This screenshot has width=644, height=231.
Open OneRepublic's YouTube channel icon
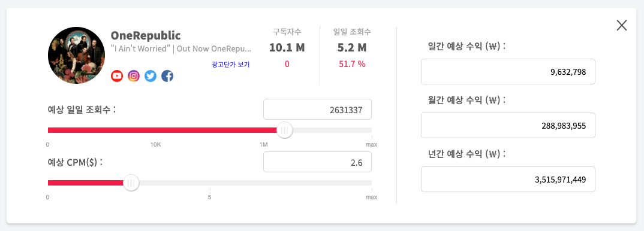(x=117, y=76)
